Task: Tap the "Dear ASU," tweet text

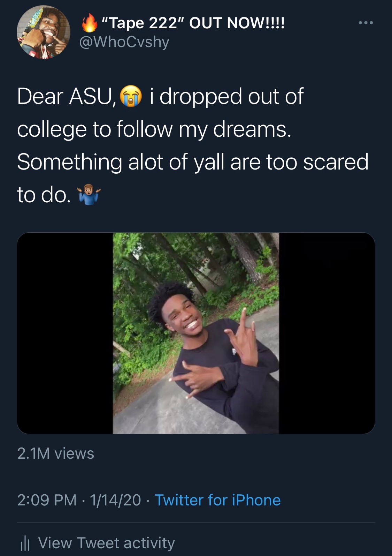Action: point(66,96)
